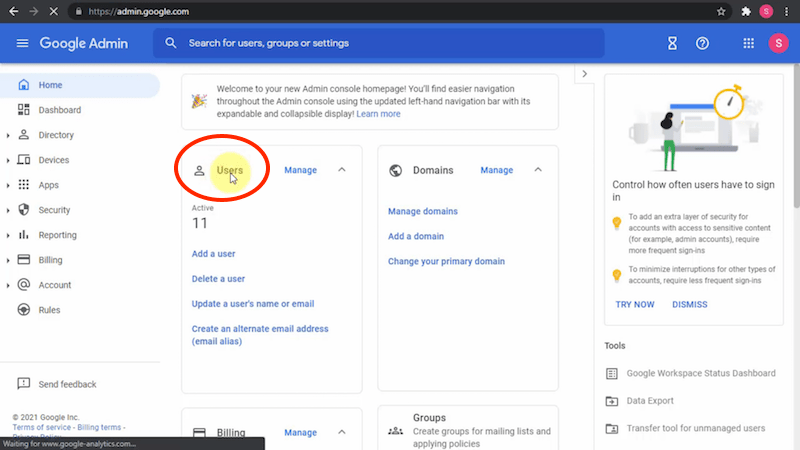Click Create an alternate email address link
Image resolution: width=800 pixels, height=450 pixels.
point(260,335)
